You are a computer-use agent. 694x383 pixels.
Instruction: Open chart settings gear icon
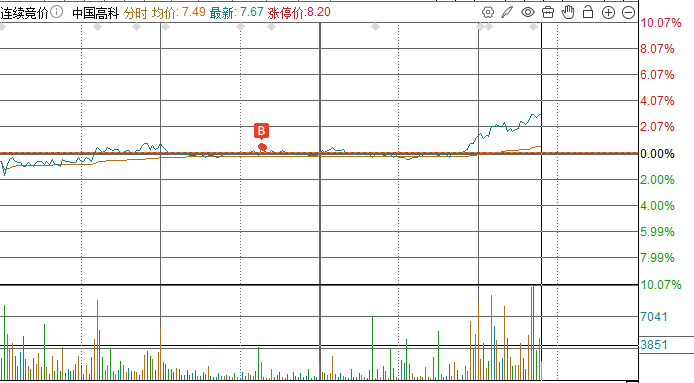[488, 12]
